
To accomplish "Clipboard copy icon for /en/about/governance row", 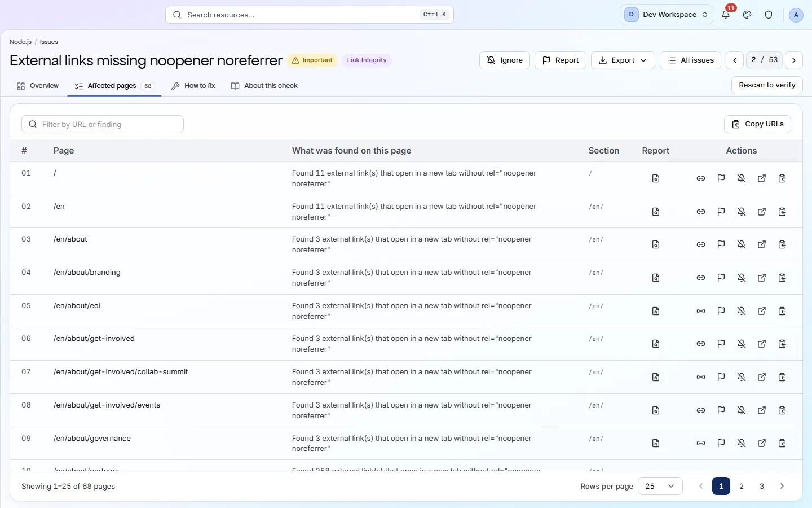I will [782, 443].
